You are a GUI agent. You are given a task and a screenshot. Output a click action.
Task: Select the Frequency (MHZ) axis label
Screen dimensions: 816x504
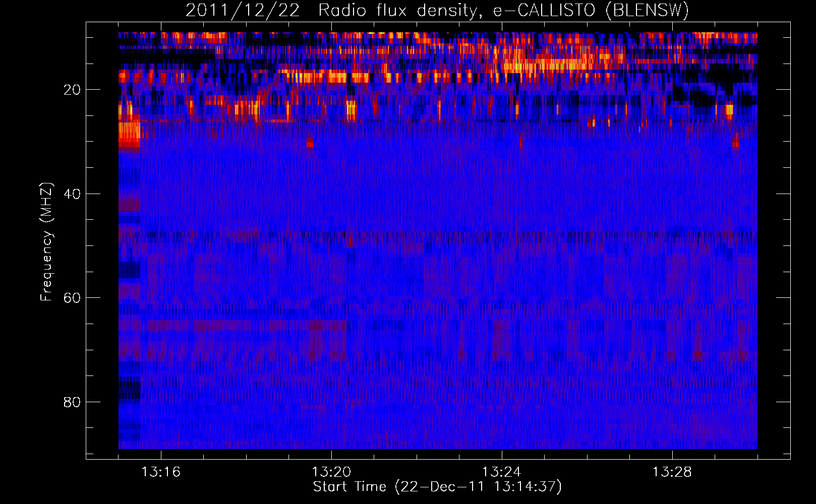point(46,242)
